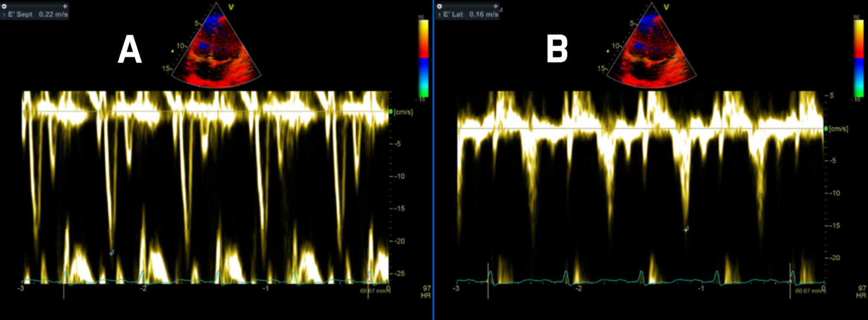This screenshot has height=320, width=868.
Task: Click the 10 cm depth label on panel A sector
Action: [x=181, y=46]
